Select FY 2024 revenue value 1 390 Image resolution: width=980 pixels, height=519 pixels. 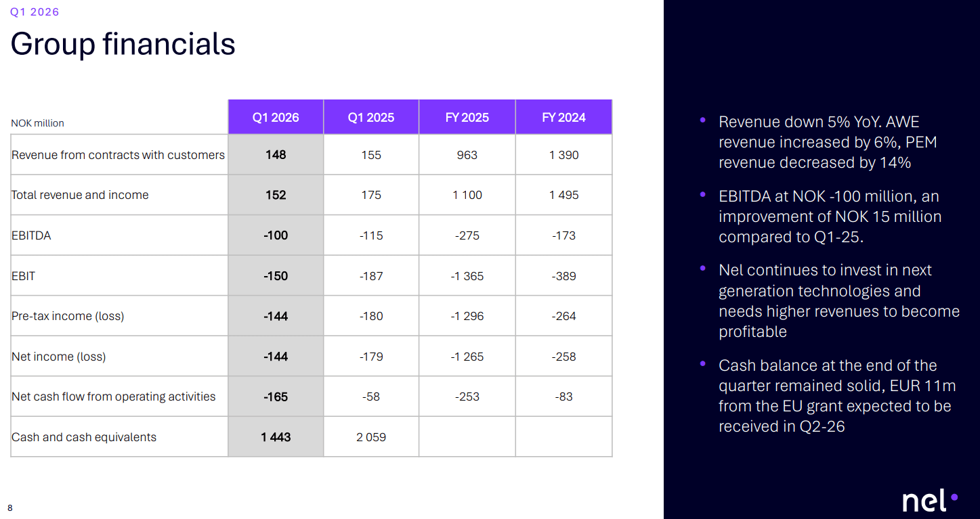coord(563,155)
